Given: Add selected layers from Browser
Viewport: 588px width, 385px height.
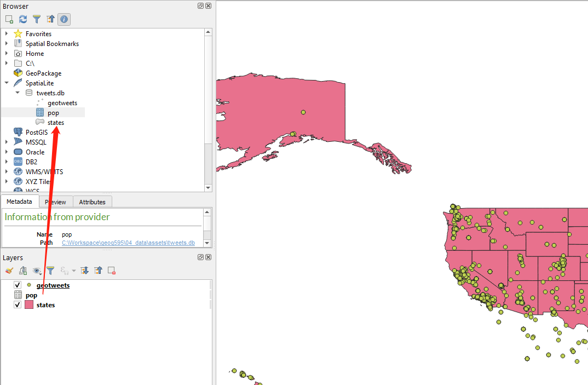Looking at the screenshot, I should 8,19.
